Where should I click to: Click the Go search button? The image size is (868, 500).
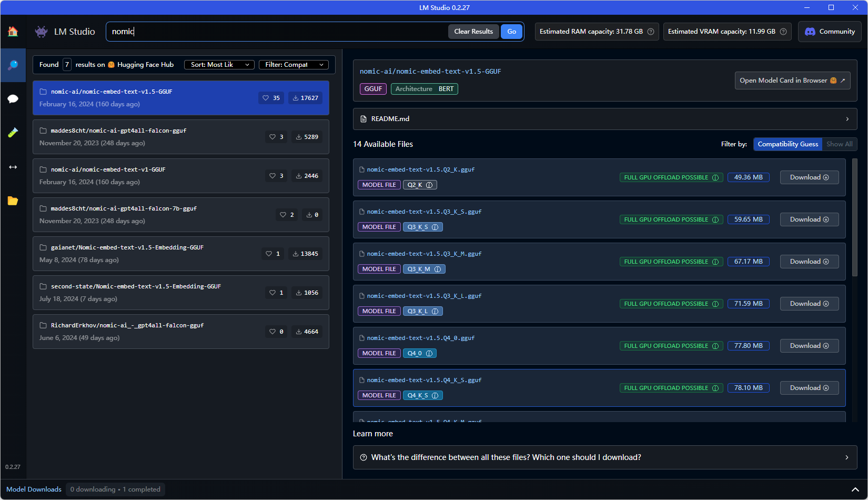[512, 32]
